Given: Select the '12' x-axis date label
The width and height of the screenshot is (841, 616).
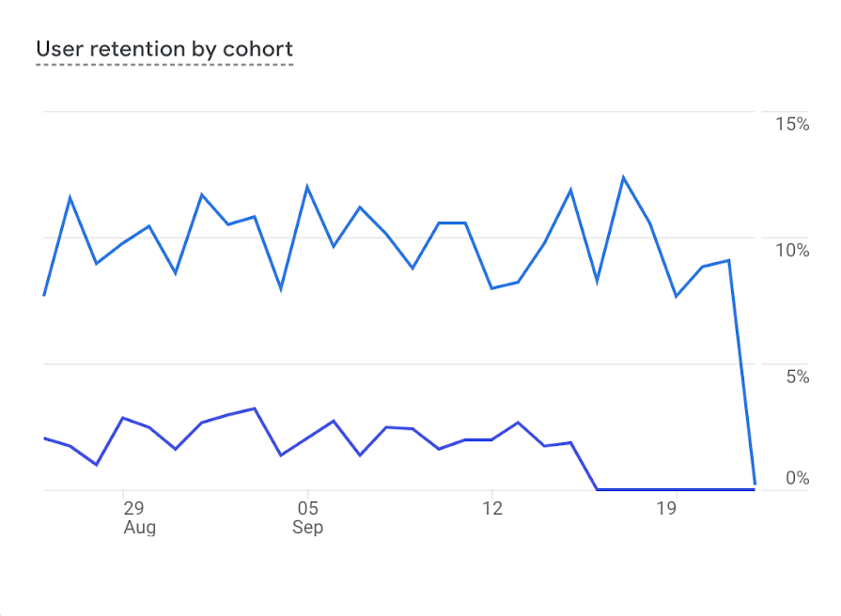Looking at the screenshot, I should point(492,509).
